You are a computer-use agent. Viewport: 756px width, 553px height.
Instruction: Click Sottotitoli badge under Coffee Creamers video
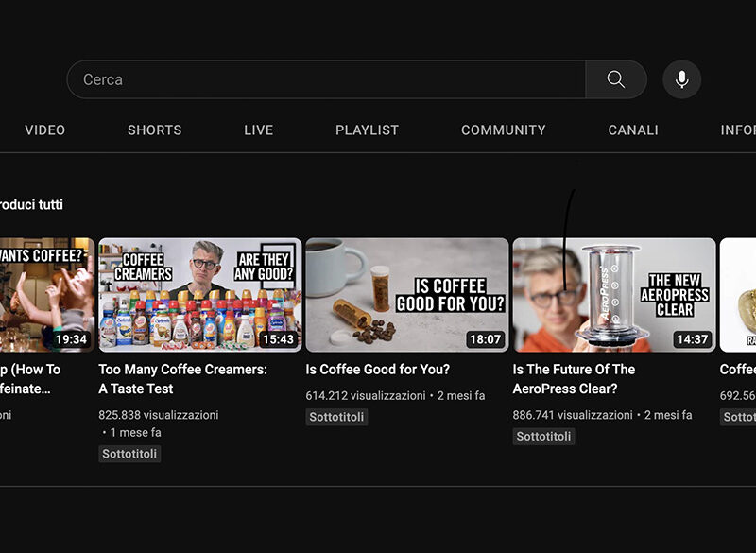point(129,454)
